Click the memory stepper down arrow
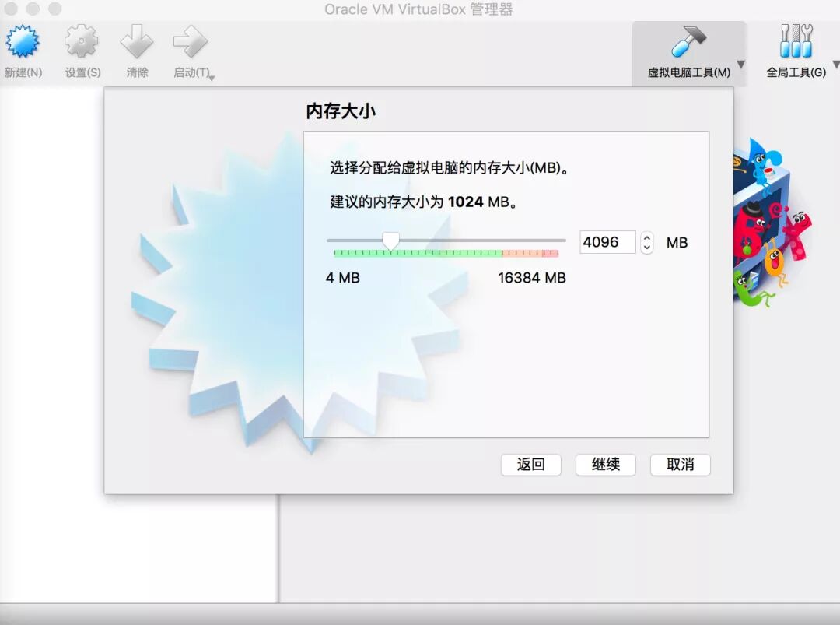This screenshot has height=625, width=840. pos(647,248)
